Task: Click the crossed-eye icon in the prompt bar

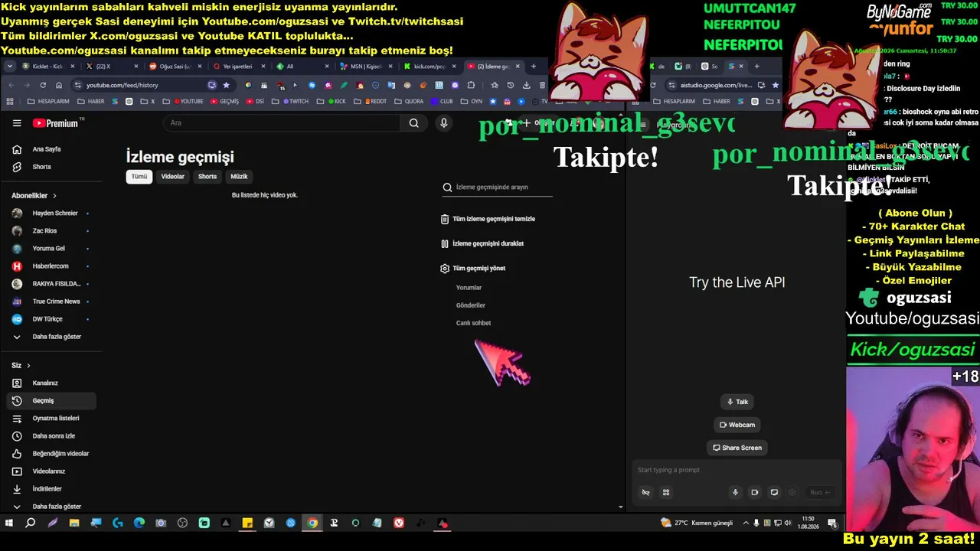Action: [x=645, y=492]
